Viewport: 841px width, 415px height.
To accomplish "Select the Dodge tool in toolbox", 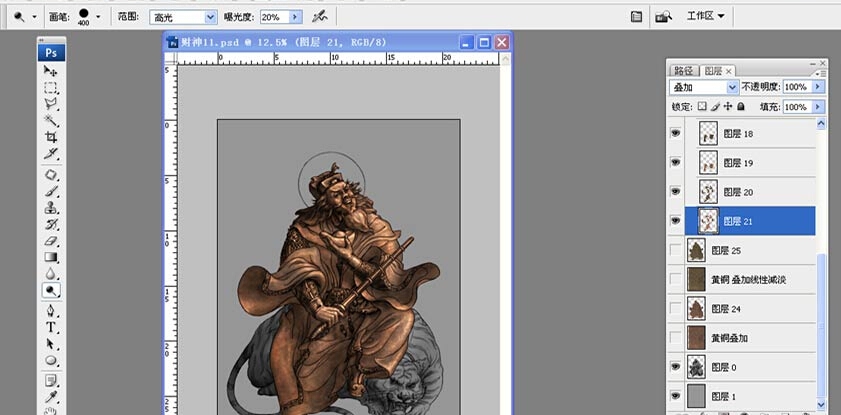I will click(x=51, y=290).
